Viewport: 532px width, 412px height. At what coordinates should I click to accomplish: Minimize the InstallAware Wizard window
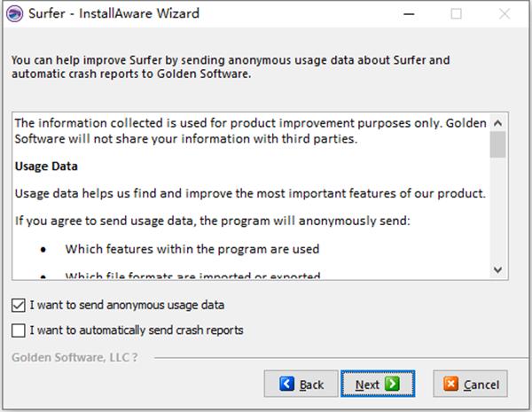tap(409, 14)
